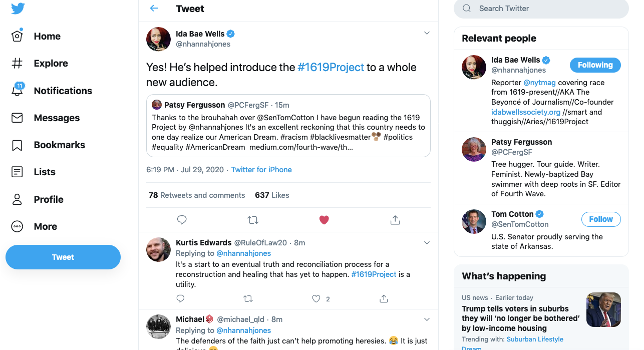Follow Tom Cotton
The height and width of the screenshot is (350, 644).
click(601, 219)
